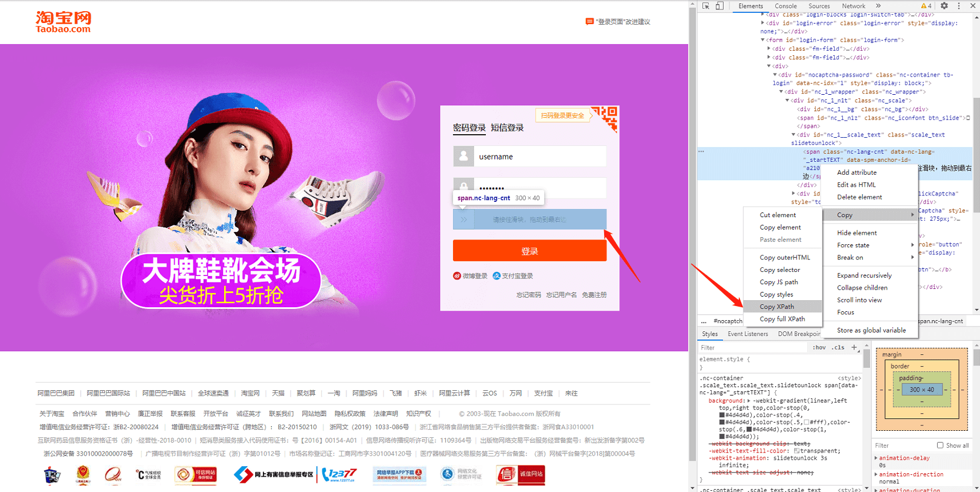Open DevTools three-dot customize menu
The height and width of the screenshot is (492, 980).
click(x=959, y=6)
